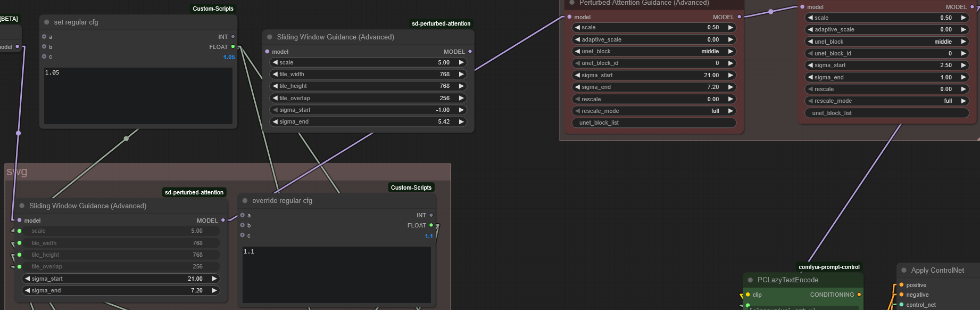Viewport: 980px width, 310px height.
Task: Select next rescale_mode after full in left PAG node
Action: point(730,111)
